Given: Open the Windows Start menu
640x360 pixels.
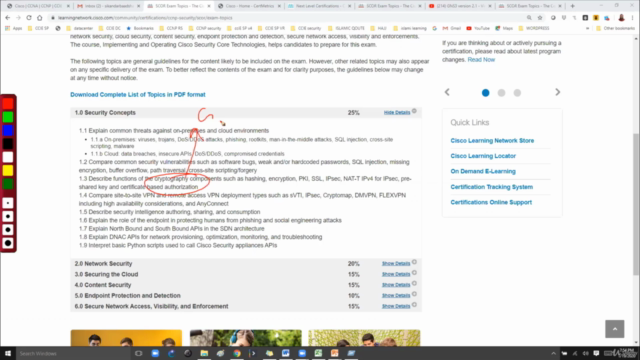Looking at the screenshot, I should pyautogui.click(x=8, y=353).
